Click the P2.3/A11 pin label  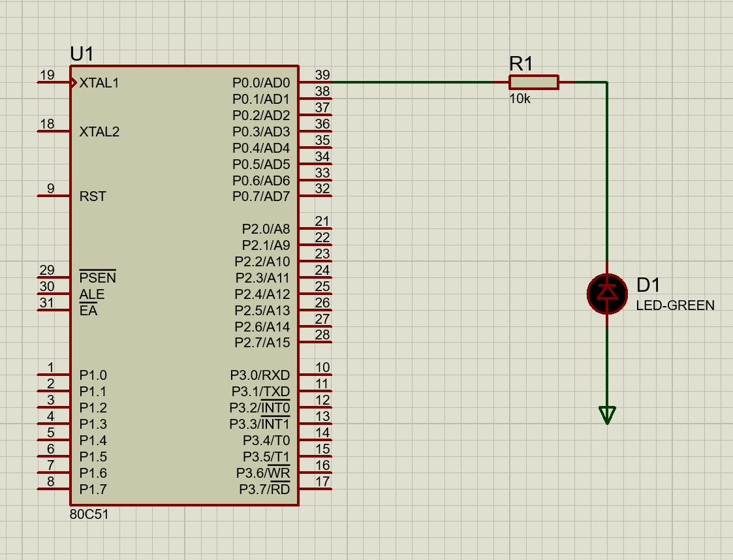pos(262,278)
